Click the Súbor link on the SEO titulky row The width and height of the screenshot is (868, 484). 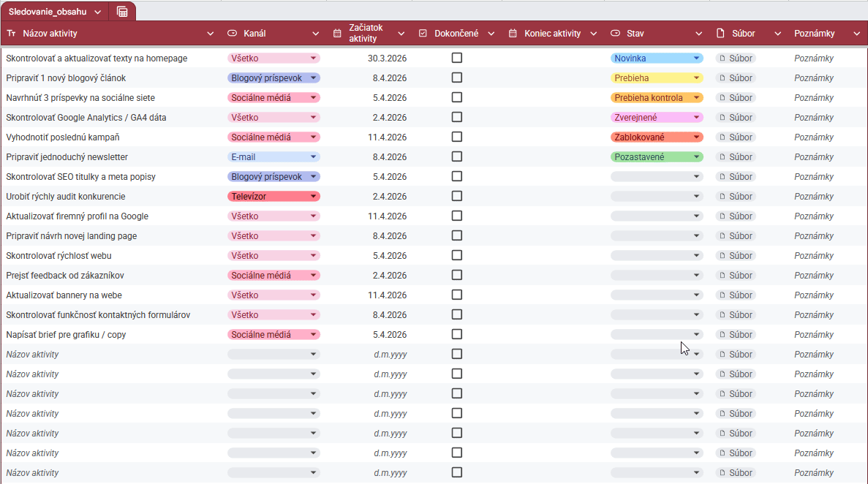tap(735, 176)
